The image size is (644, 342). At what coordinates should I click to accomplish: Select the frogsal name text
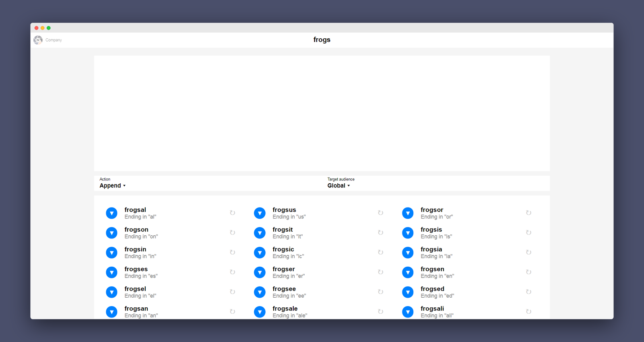click(135, 210)
